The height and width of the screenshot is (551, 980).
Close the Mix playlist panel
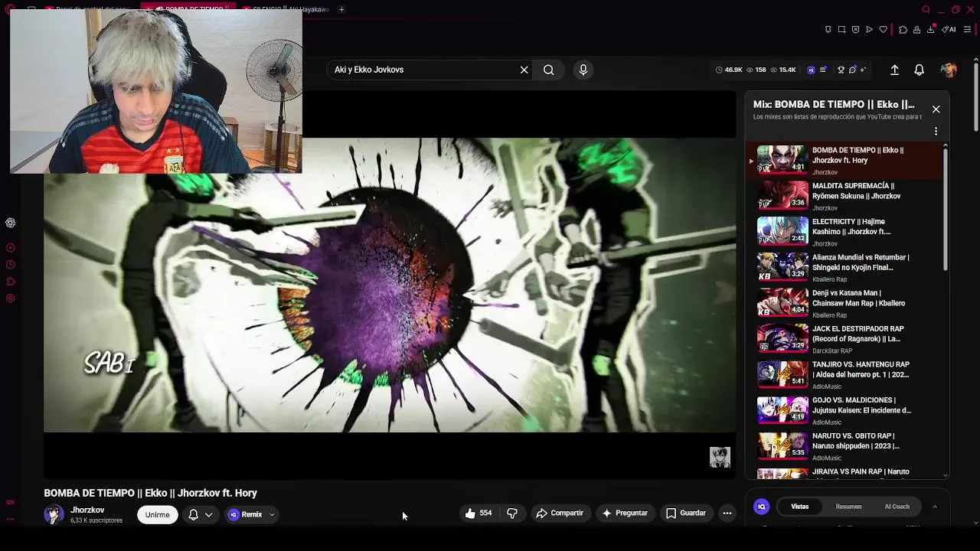click(936, 109)
